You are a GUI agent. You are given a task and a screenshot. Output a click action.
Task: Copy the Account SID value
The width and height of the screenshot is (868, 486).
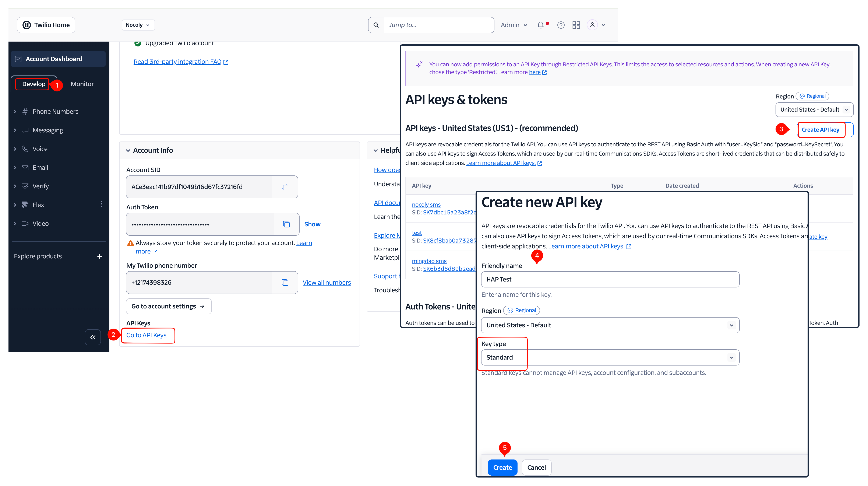tap(285, 187)
